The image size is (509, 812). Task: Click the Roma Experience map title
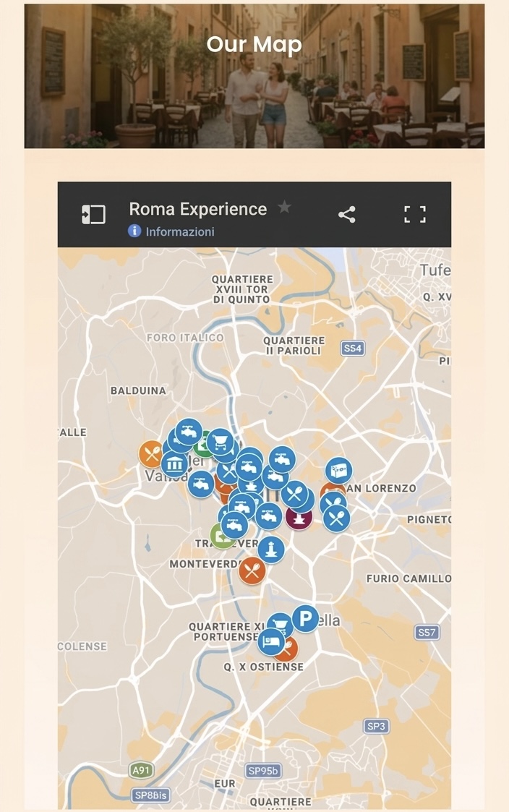(x=198, y=209)
